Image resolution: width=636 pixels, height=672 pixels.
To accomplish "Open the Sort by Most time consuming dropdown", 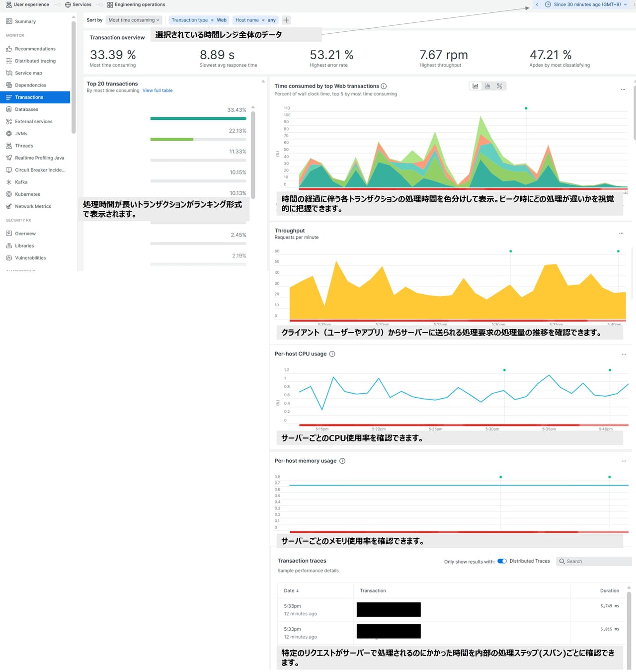I will click(134, 20).
